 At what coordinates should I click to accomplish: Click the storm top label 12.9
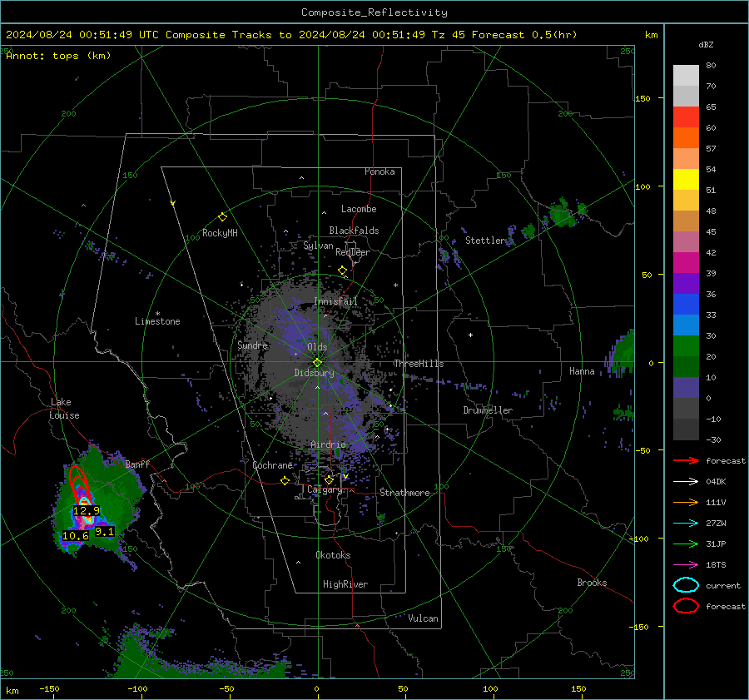pos(87,511)
